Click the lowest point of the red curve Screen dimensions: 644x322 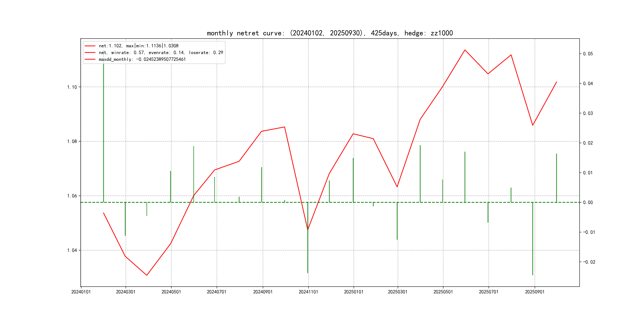147,275
